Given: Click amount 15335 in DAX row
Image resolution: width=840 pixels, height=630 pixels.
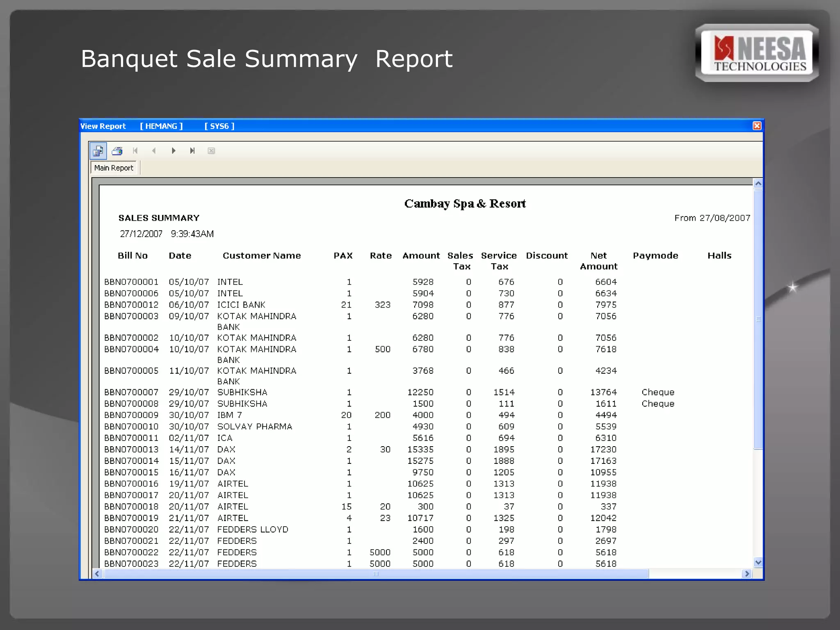Looking at the screenshot, I should pos(420,450).
